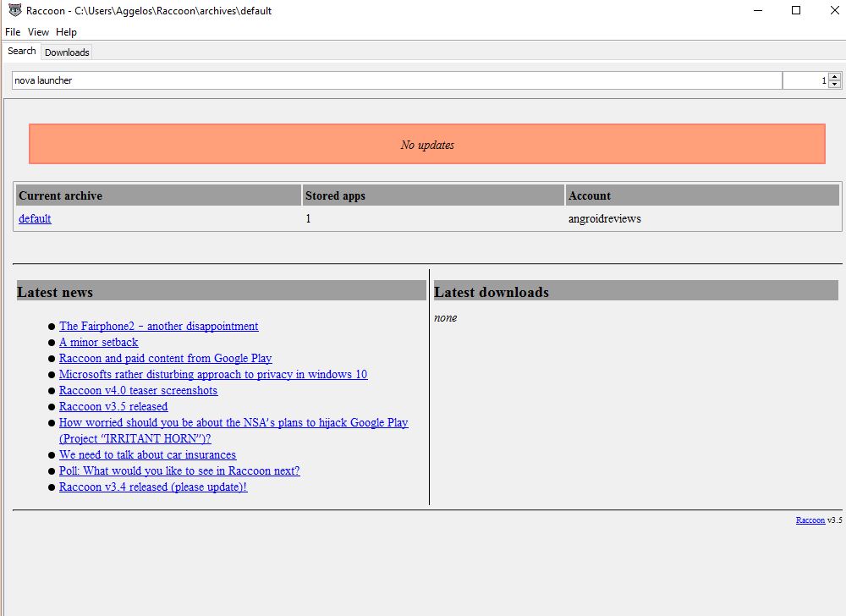The width and height of the screenshot is (846, 616).
Task: Open We need to talk about car insurances
Action: 148,454
